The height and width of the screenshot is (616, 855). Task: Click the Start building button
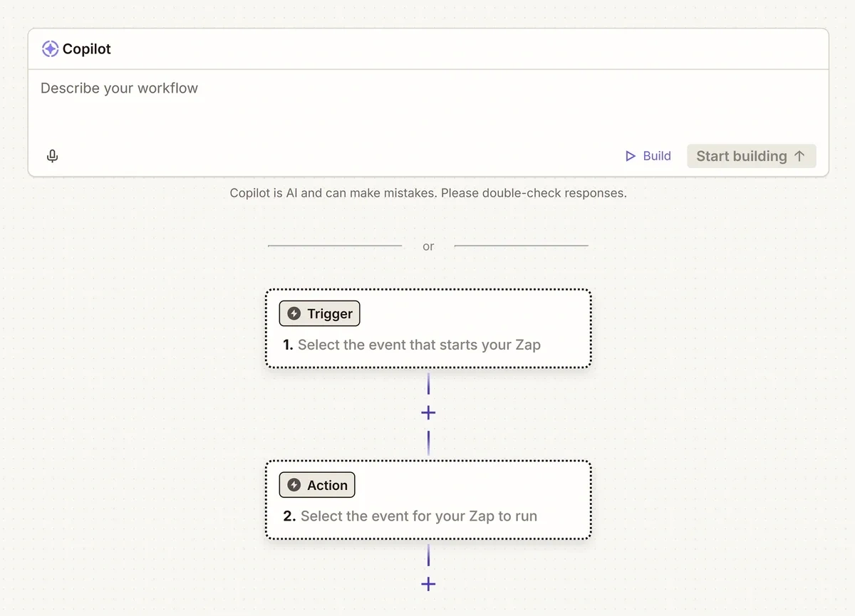[x=751, y=156]
